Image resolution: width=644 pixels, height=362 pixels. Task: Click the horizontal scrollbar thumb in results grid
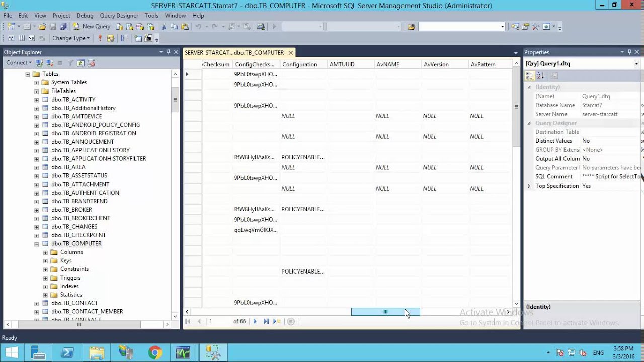click(385, 312)
